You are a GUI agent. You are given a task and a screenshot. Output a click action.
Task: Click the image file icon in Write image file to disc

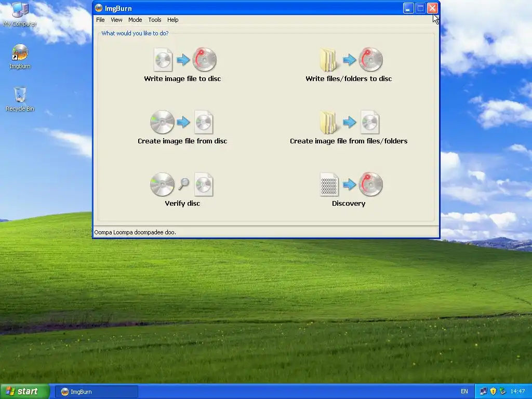coord(163,60)
